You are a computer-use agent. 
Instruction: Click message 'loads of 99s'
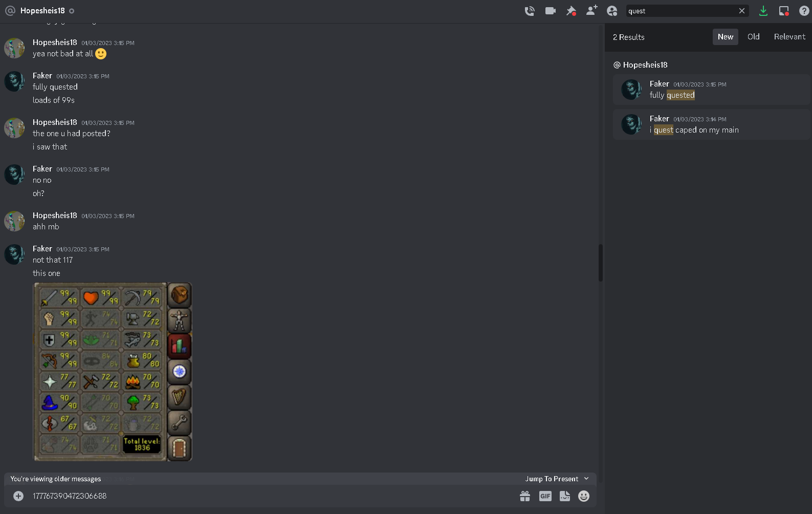point(54,100)
